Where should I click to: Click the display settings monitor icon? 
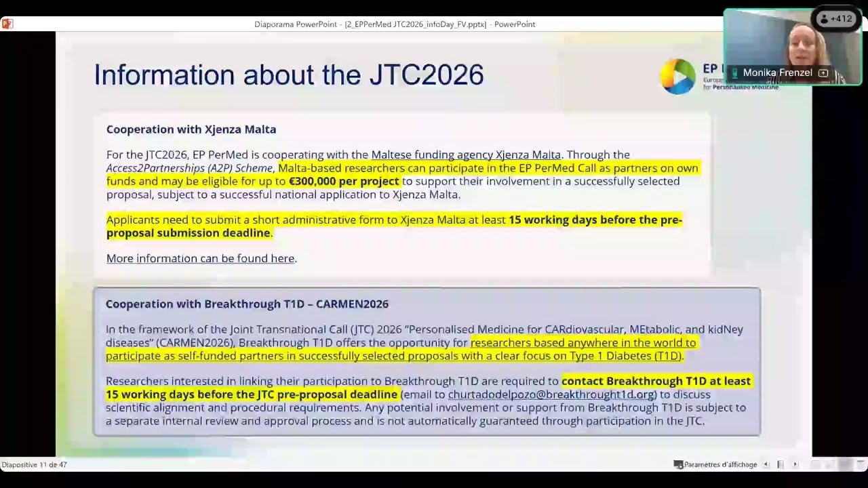point(678,465)
